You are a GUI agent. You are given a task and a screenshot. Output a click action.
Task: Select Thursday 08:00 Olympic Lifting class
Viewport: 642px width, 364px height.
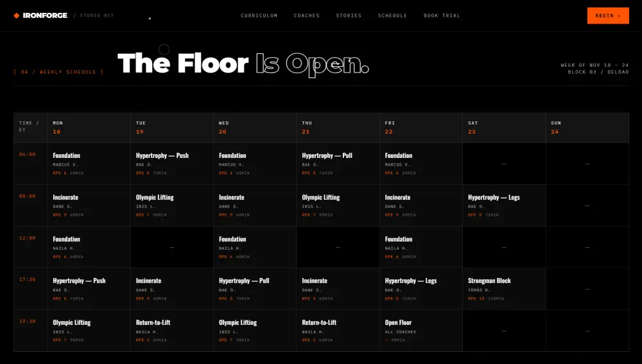tap(338, 205)
